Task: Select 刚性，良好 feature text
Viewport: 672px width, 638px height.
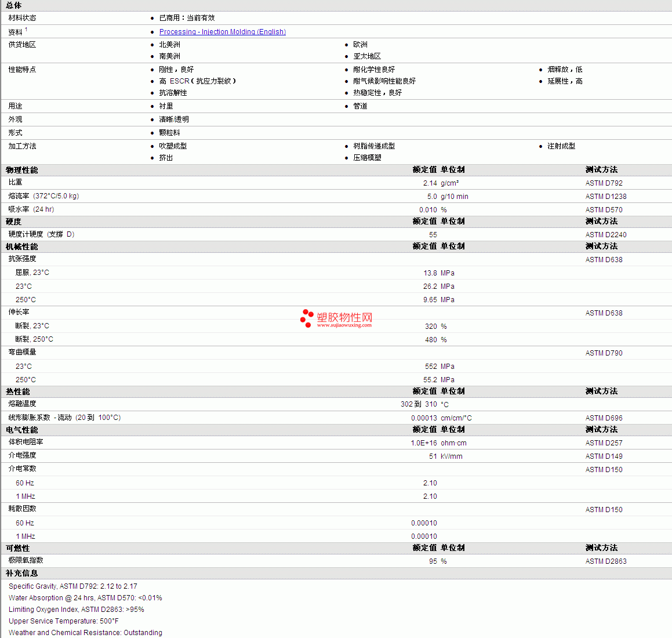Action: (177, 70)
